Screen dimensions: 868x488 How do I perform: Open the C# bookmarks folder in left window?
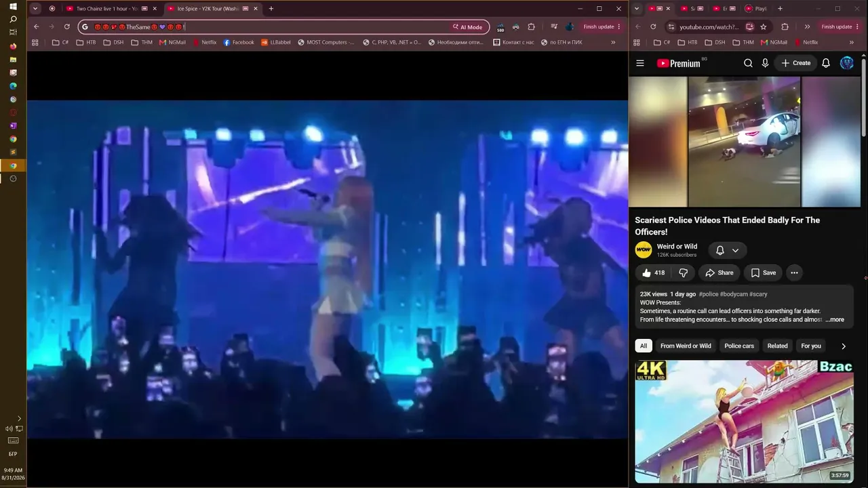60,42
